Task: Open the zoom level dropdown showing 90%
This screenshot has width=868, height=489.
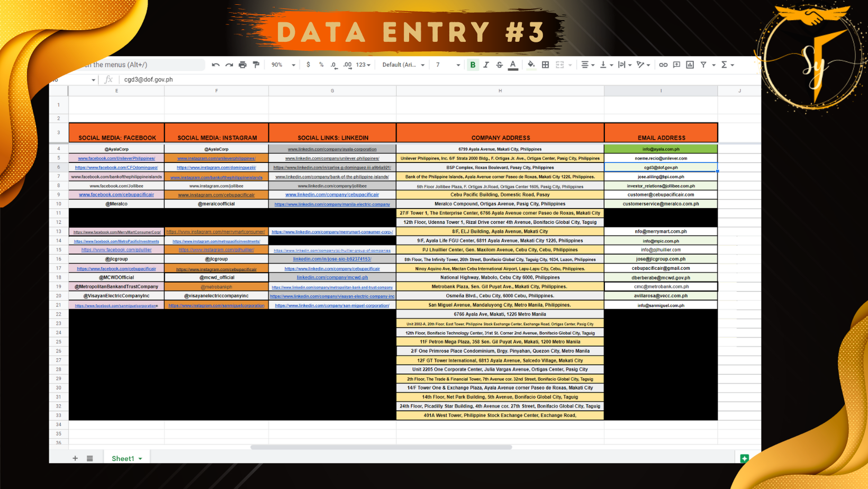Action: (283, 65)
